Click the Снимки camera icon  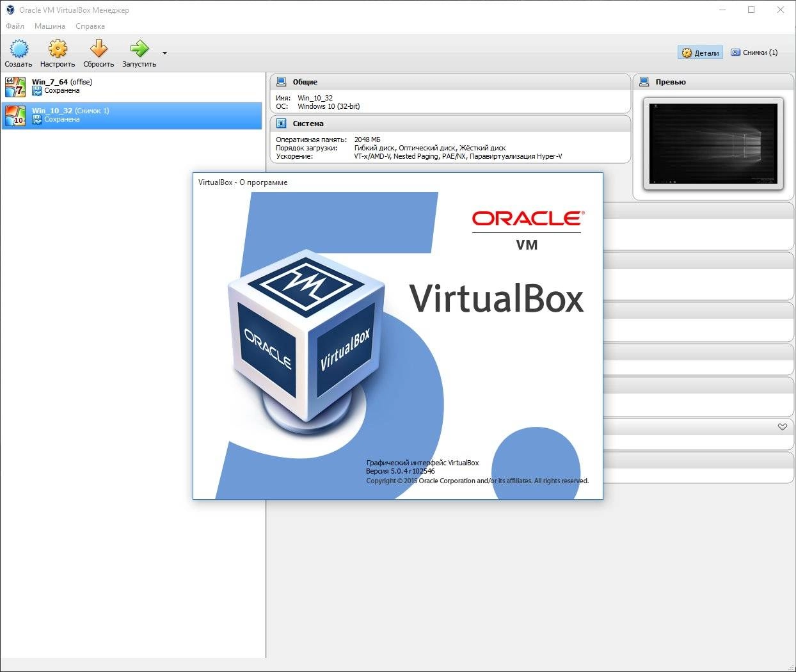pos(736,52)
